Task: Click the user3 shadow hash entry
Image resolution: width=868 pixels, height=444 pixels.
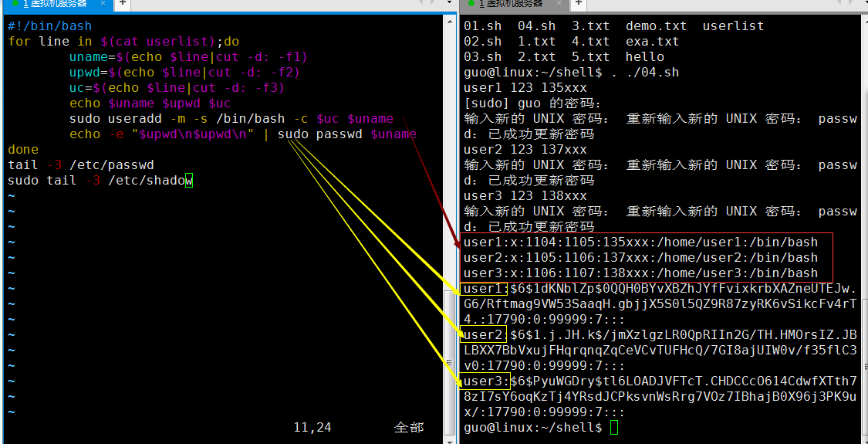Action: click(660, 397)
